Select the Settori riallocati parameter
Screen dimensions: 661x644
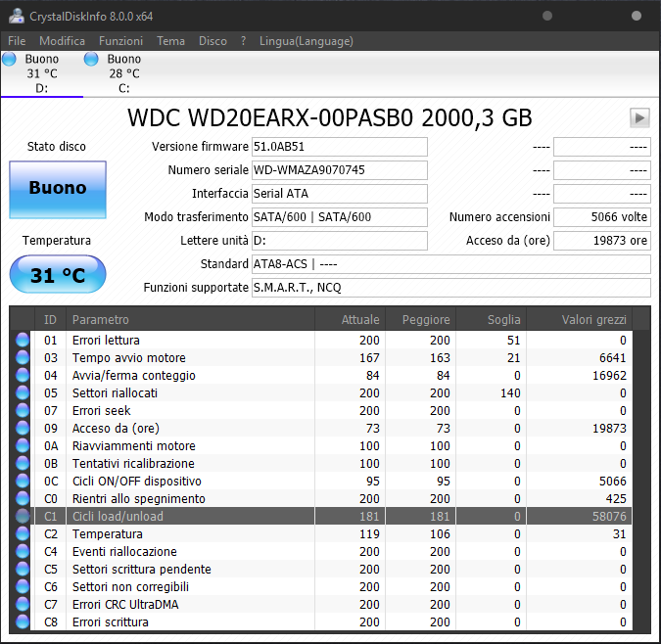pos(115,393)
